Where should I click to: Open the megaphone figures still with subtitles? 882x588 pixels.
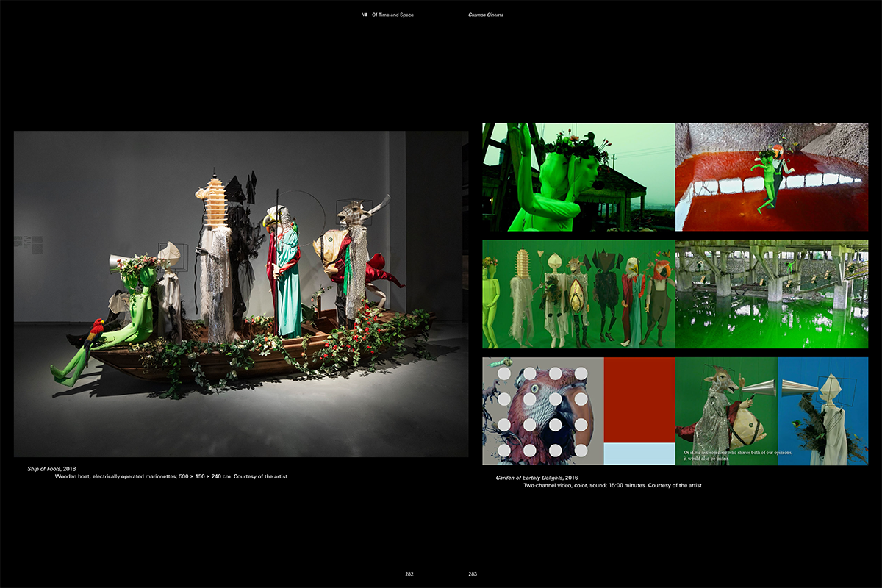pyautogui.click(x=772, y=411)
